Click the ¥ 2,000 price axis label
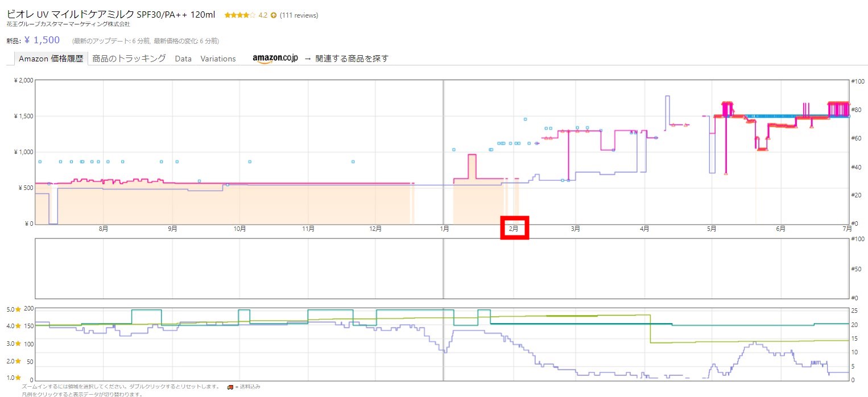868x397 pixels. [23, 81]
